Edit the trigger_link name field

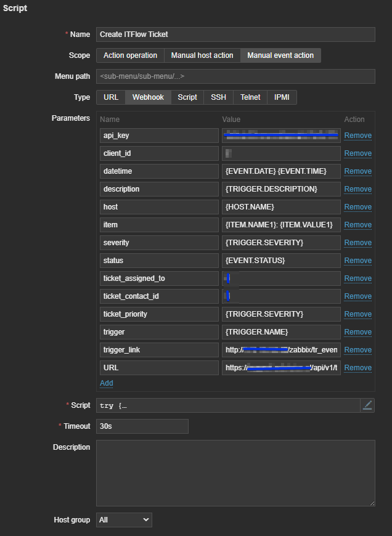pos(160,350)
